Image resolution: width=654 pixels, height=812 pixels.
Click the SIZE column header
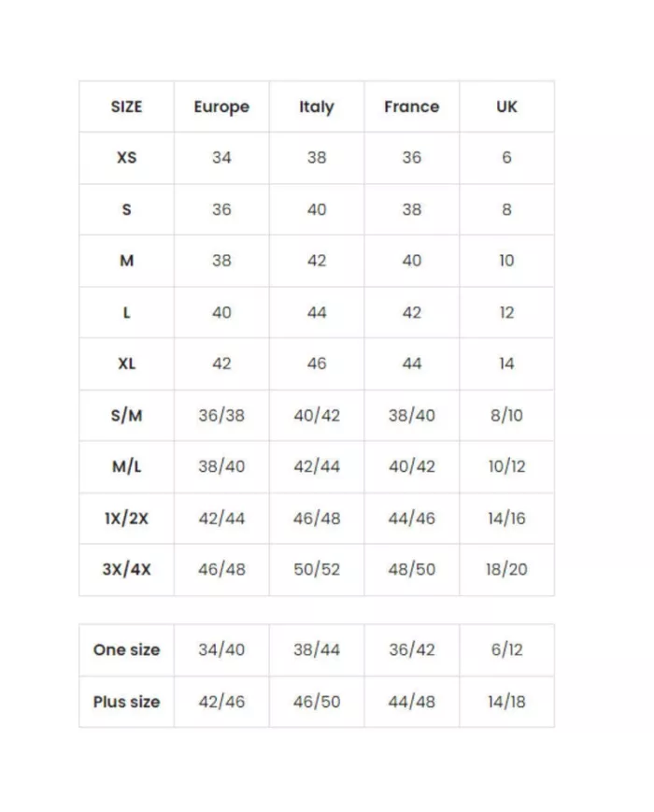[126, 107]
